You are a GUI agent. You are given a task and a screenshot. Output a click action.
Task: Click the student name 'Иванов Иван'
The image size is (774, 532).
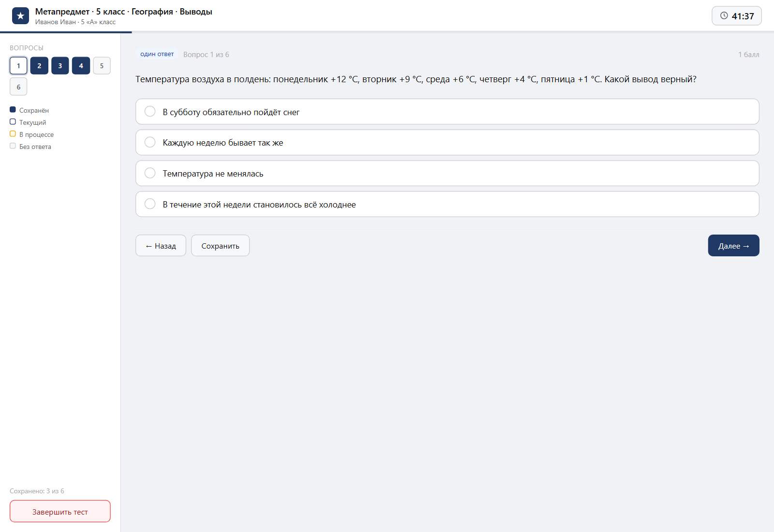[55, 22]
